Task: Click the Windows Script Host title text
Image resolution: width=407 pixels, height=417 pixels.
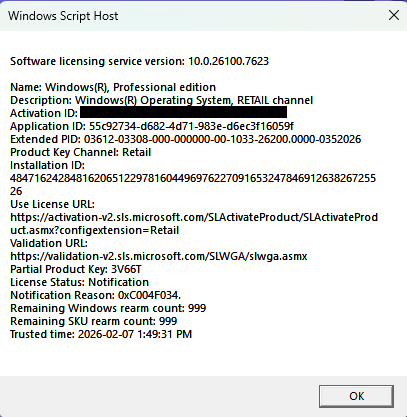Action: pos(63,16)
